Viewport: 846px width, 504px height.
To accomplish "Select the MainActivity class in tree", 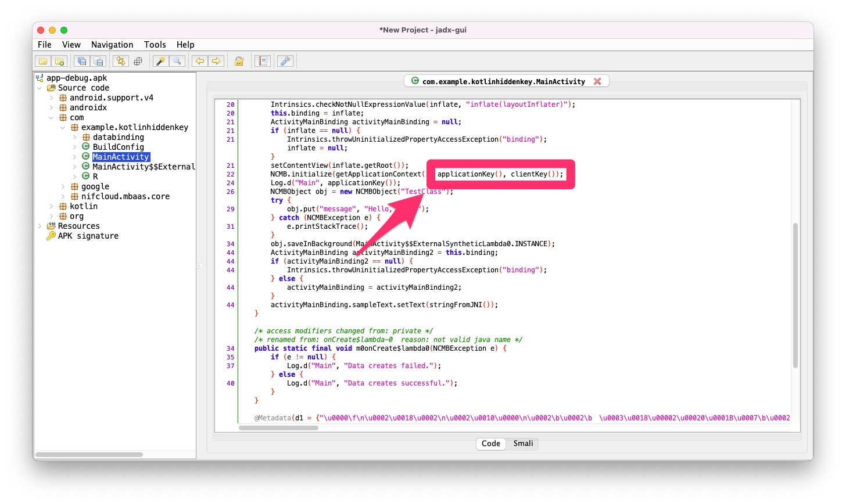I will coord(121,157).
